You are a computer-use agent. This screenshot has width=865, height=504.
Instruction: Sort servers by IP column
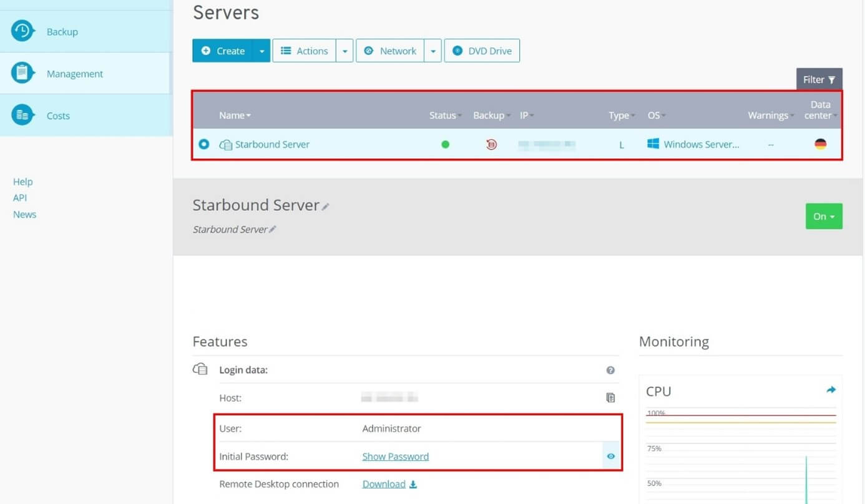click(527, 115)
